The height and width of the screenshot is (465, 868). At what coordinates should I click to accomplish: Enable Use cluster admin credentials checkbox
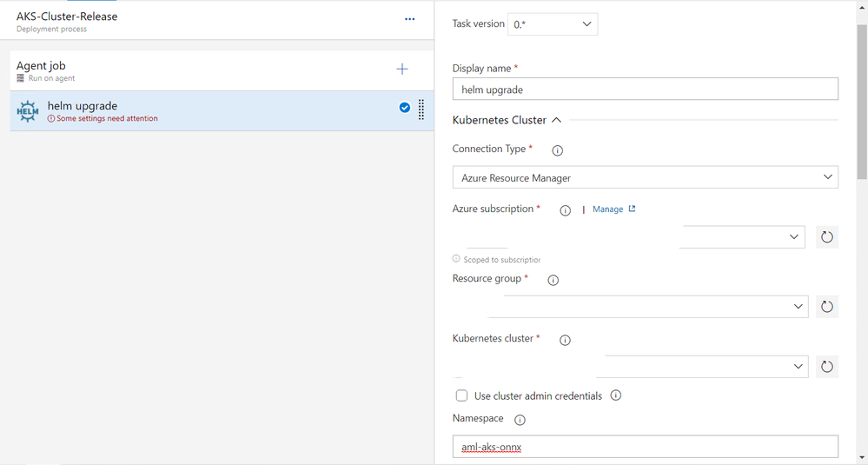tap(461, 395)
